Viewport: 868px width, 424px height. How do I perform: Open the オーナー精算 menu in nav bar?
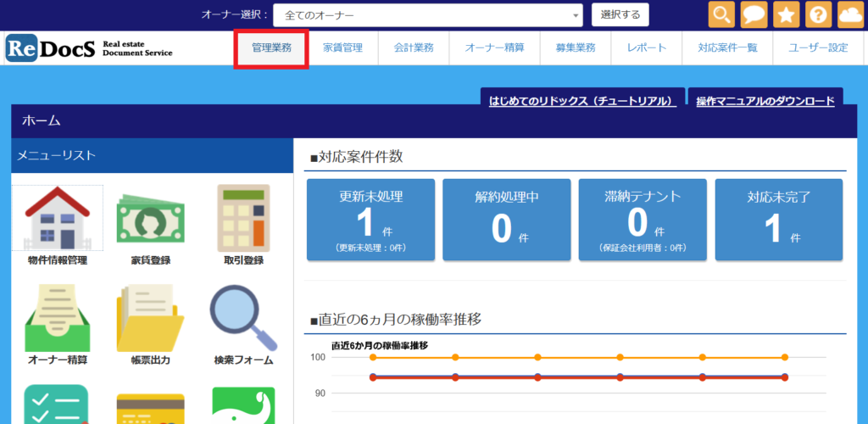pos(494,48)
